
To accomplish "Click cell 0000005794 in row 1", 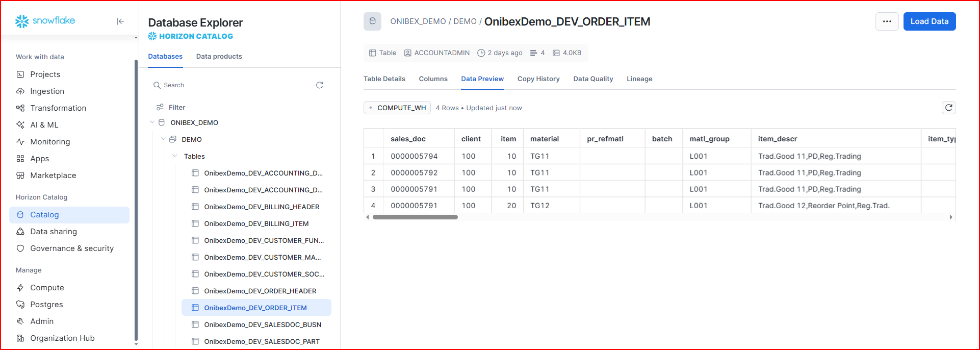I will coord(419,156).
